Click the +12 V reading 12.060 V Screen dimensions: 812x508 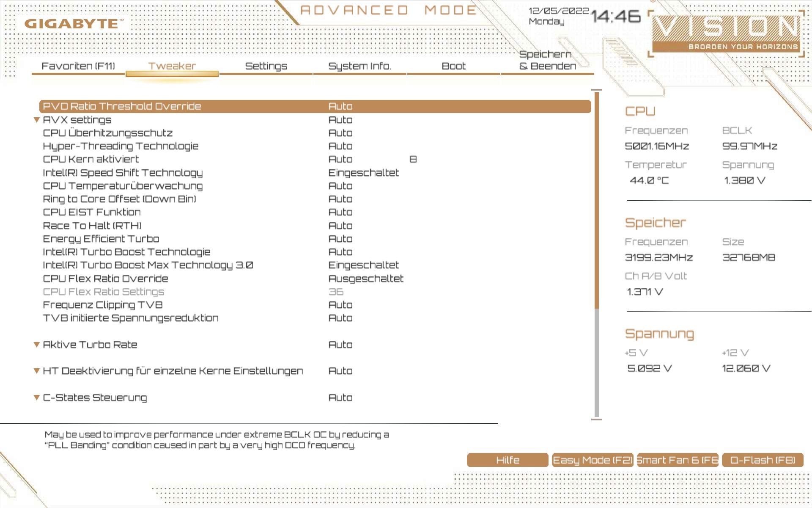pyautogui.click(x=746, y=368)
